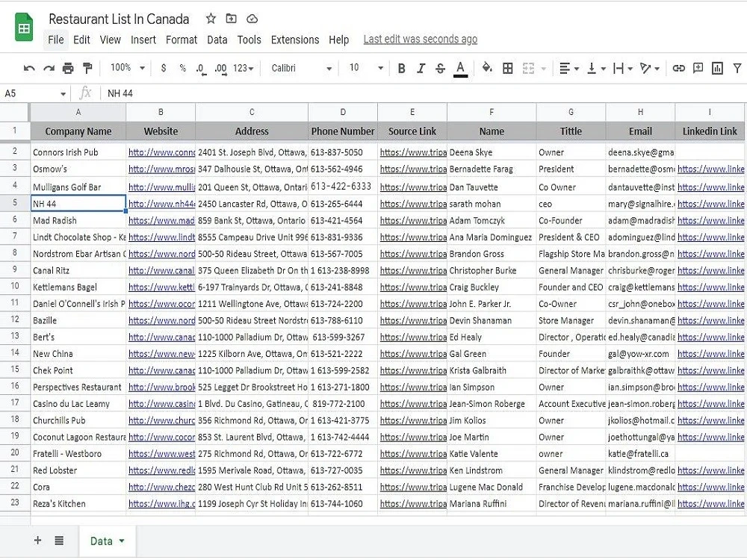Viewport: 747px width, 560px height.
Task: Select column A header
Action: (78, 112)
